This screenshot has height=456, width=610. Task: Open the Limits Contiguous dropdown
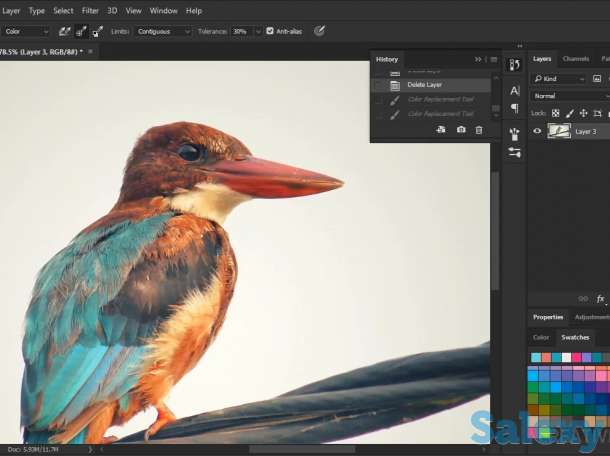coord(163,32)
